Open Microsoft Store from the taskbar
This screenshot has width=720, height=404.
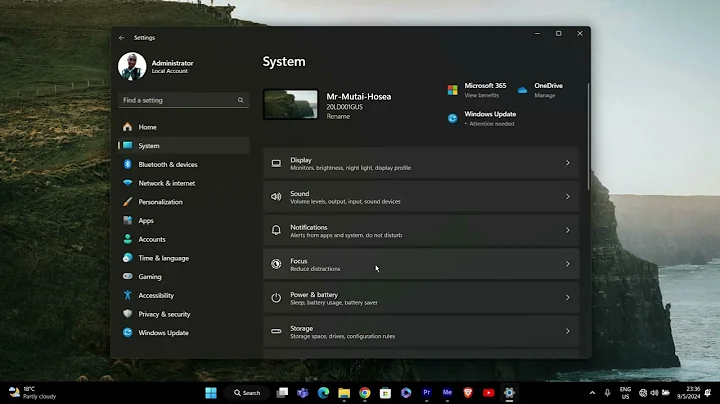[385, 393]
